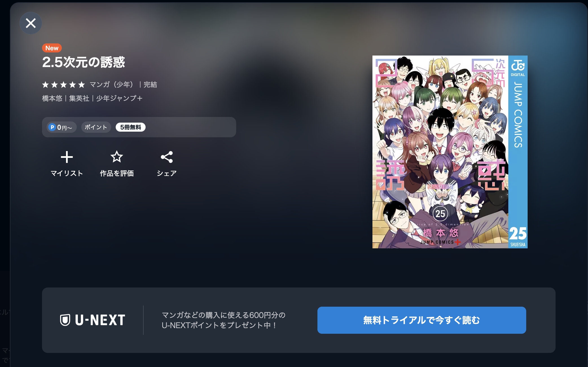
Task: Open publisher link 集英社
Action: pos(79,98)
